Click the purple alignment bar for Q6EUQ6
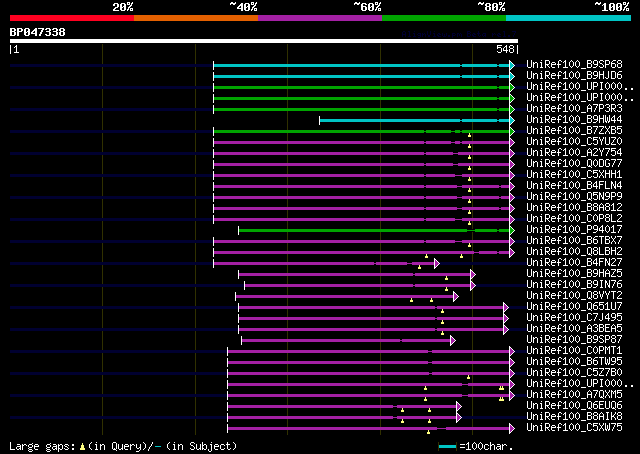Screen dimensions: 640x454 [x=342, y=407]
